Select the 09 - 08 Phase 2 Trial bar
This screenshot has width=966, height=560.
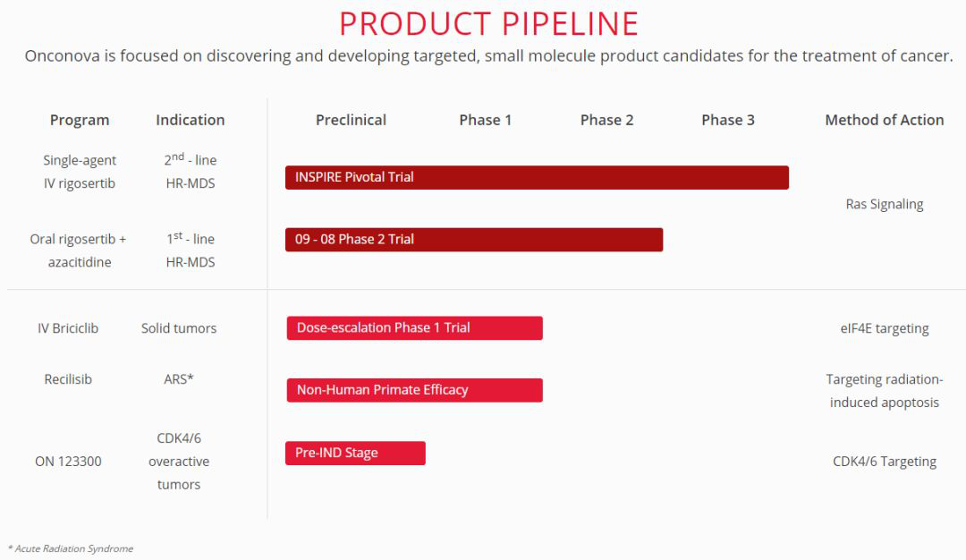(474, 240)
